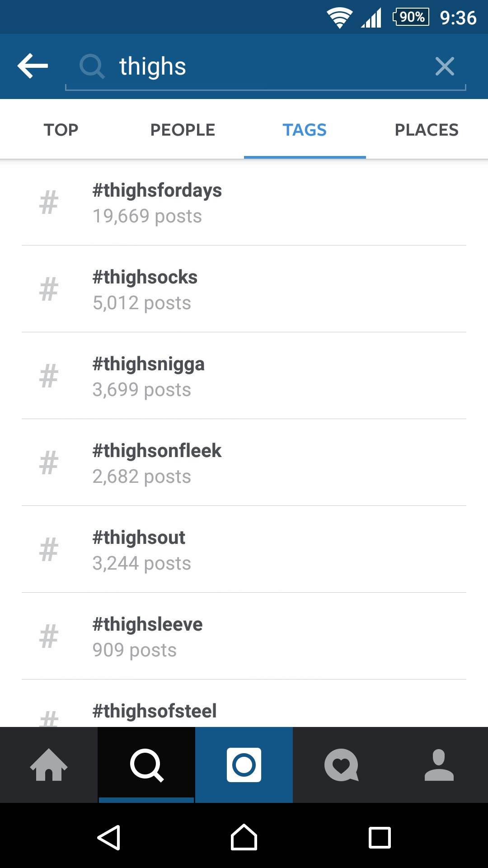Open the Camera from bottom bar
The image size is (488, 868).
pyautogui.click(x=244, y=765)
